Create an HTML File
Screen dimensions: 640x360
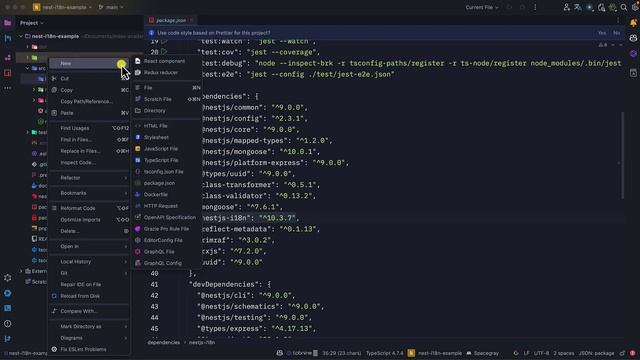click(x=167, y=126)
